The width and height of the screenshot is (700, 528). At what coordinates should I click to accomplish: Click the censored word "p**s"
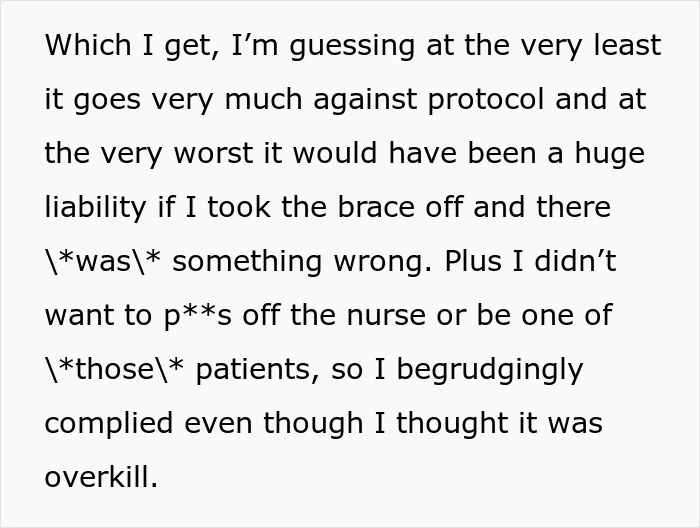(x=198, y=318)
